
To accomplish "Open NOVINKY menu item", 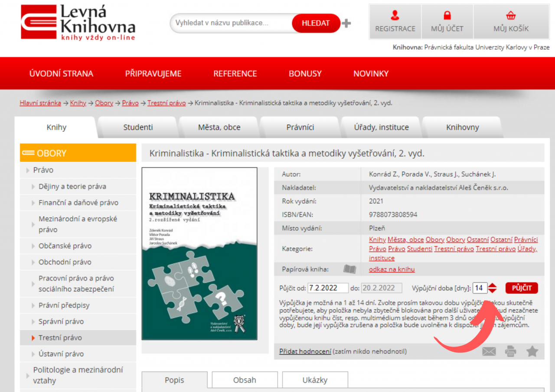I will [x=371, y=74].
